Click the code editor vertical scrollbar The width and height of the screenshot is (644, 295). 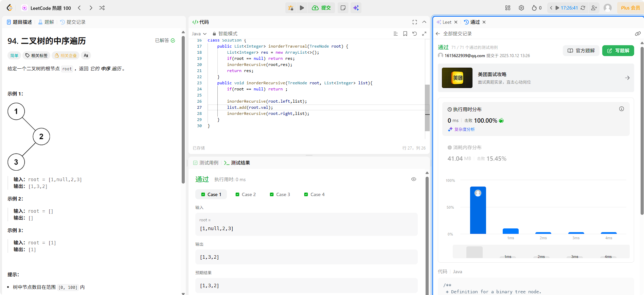click(427, 108)
